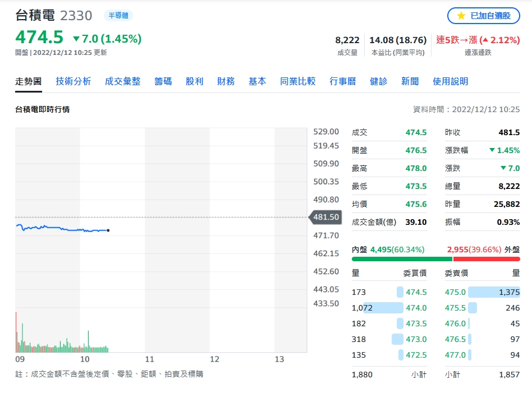Click the bid price 472.5
Viewport: 532px width, 393px height.
pyautogui.click(x=416, y=355)
